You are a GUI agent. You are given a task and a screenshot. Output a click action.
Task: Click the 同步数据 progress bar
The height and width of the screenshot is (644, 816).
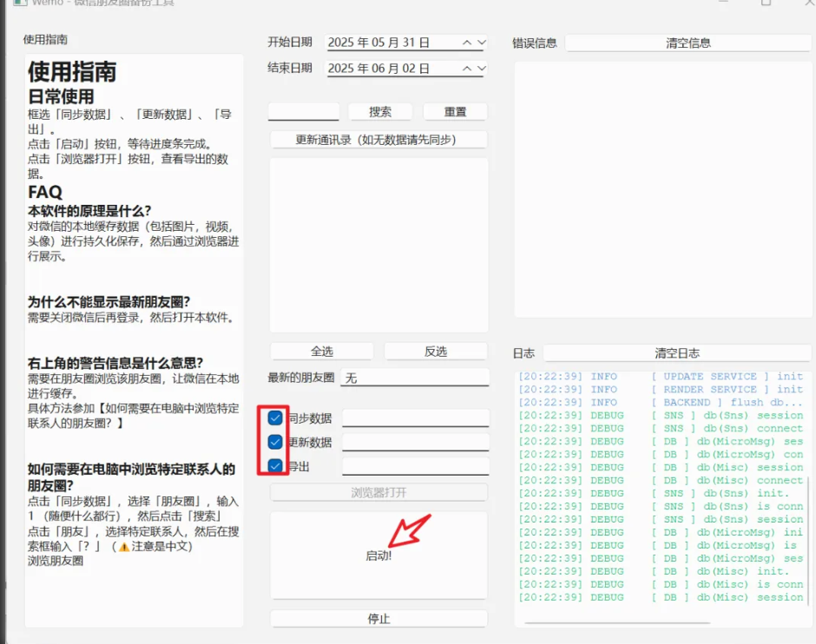point(415,418)
